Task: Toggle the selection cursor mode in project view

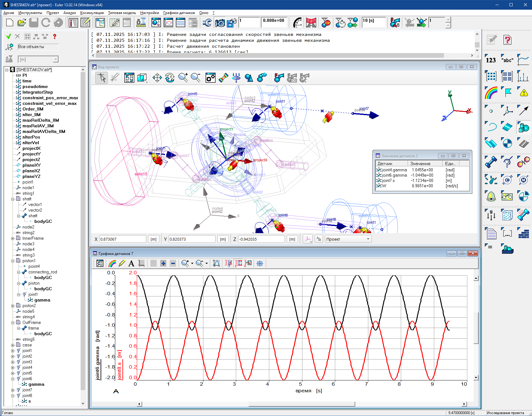Action: coord(102,78)
